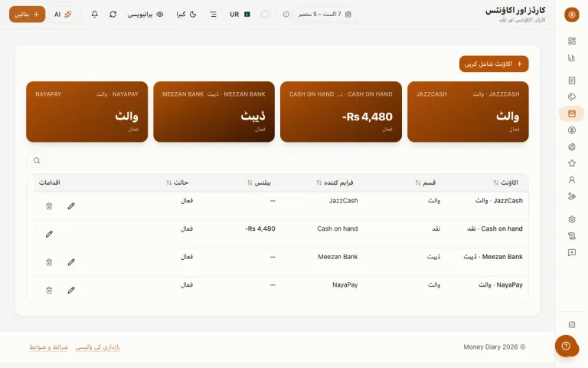Open the scroll log icon in sidebar

click(571, 236)
